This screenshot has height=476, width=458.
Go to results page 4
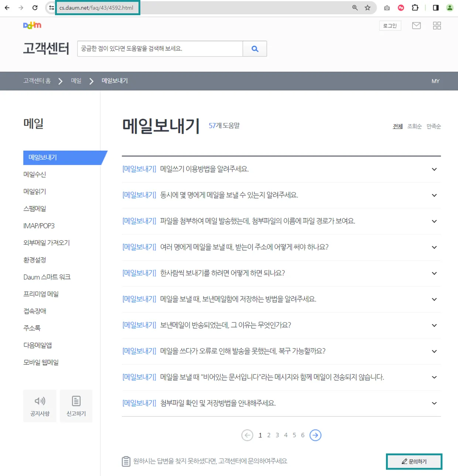[286, 435]
